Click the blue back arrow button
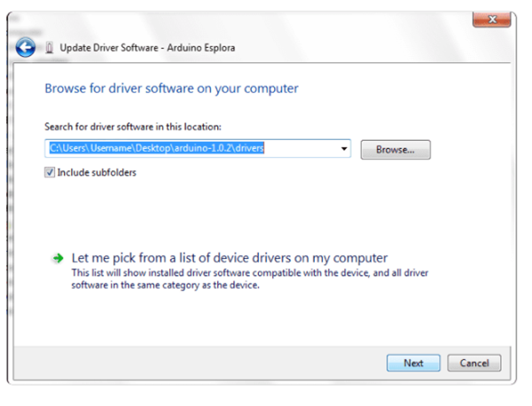The width and height of the screenshot is (532, 406). click(x=26, y=47)
